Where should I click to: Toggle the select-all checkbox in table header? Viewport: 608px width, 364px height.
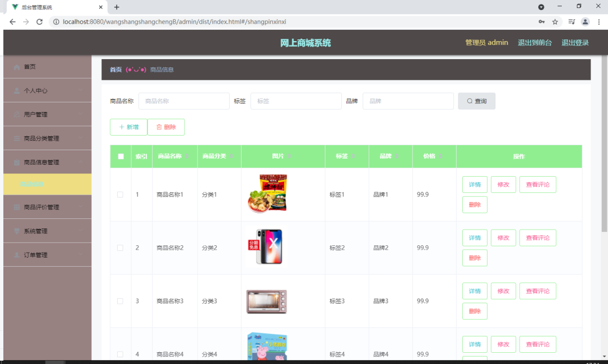[x=121, y=156]
